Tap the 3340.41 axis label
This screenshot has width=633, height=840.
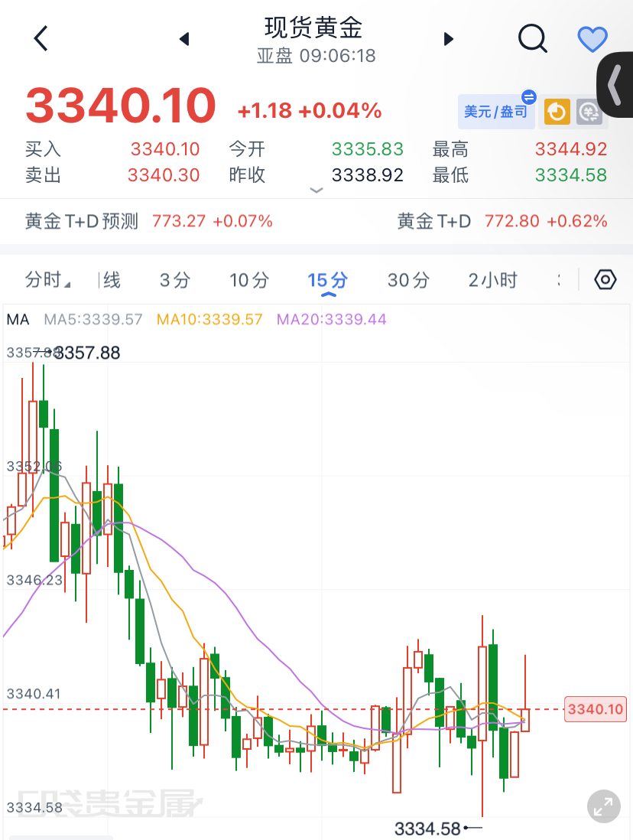33,694
